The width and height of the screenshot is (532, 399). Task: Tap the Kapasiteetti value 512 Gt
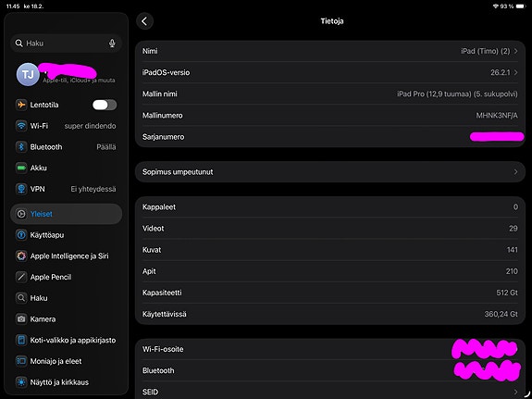(507, 293)
